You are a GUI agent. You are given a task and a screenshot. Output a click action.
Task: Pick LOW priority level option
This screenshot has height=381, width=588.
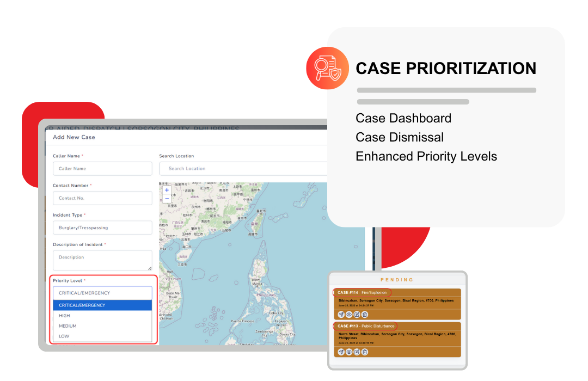[102, 336]
